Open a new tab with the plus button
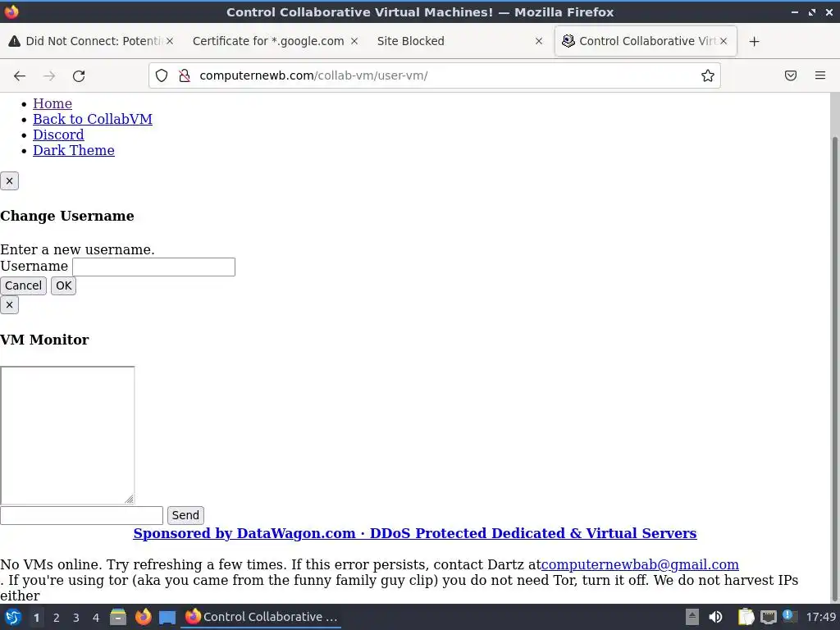This screenshot has height=630, width=840. coord(754,41)
